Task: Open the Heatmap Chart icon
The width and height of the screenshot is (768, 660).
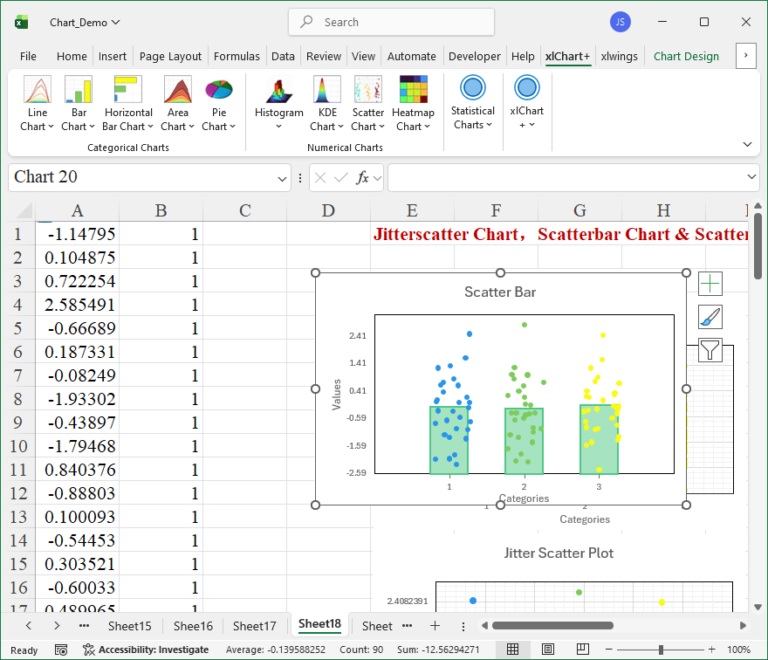Action: click(x=413, y=89)
